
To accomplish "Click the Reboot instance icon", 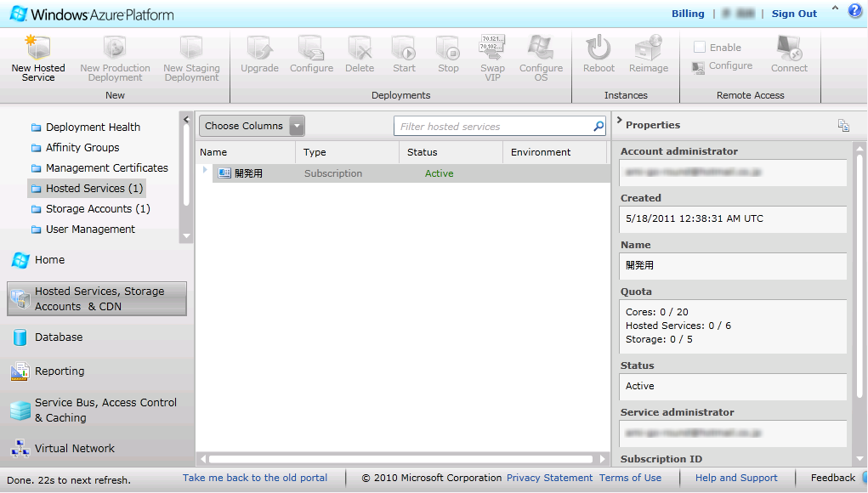I will [x=599, y=48].
